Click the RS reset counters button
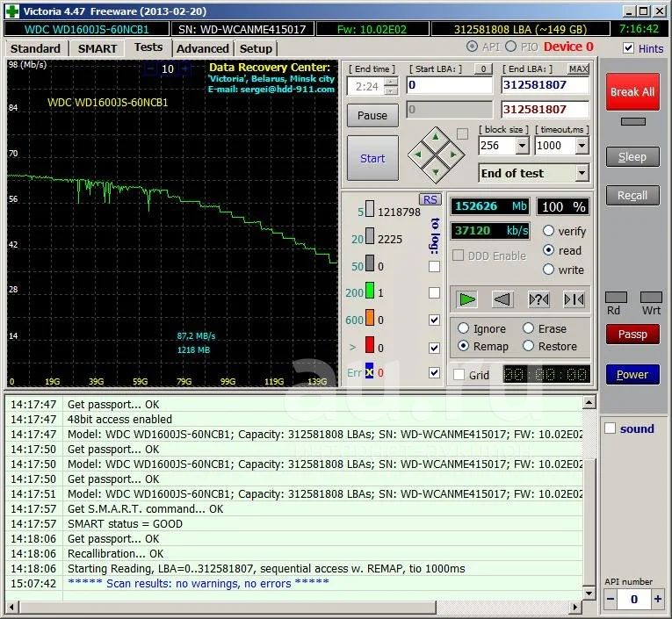The height and width of the screenshot is (619, 672). click(430, 199)
